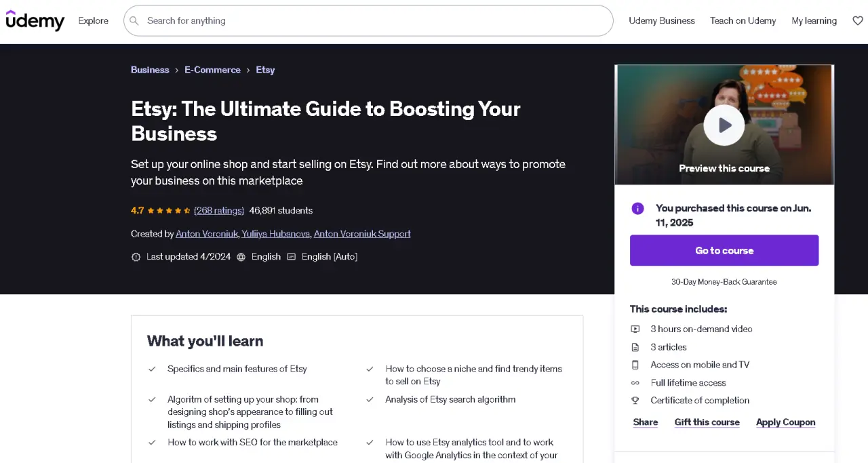
Task: Click the Share link
Action: 646,422
